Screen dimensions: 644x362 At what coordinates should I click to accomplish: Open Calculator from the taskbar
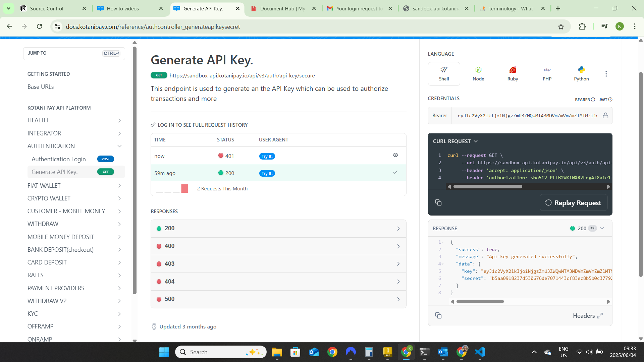(369, 352)
